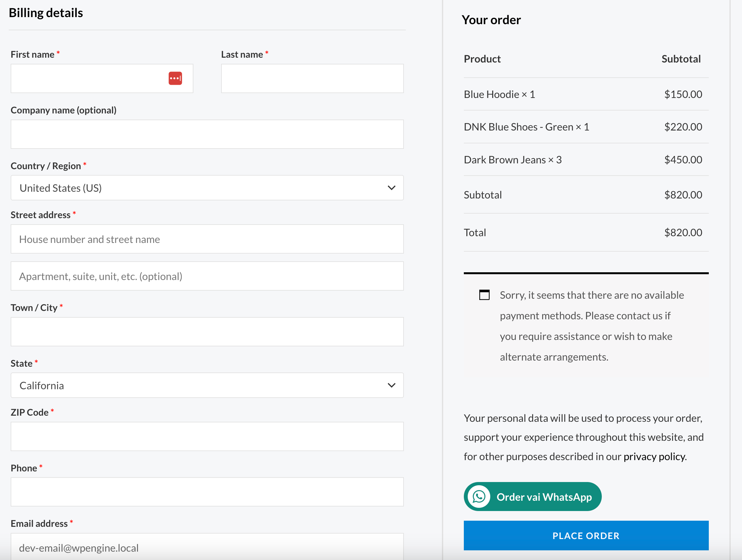Screen dimensions: 742x560
Task: Click the Last name input field
Action: (312, 78)
